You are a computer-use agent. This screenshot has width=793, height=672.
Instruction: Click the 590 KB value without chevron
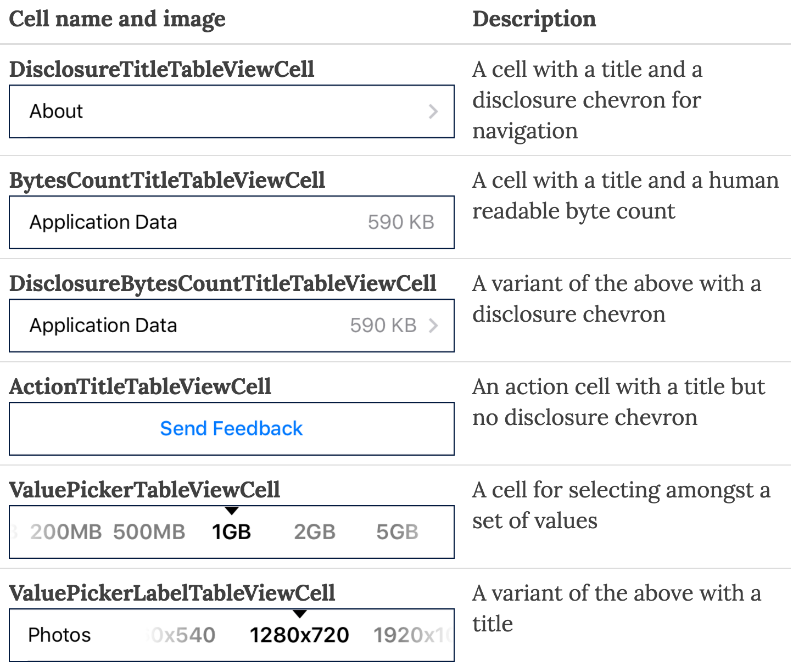point(401,222)
